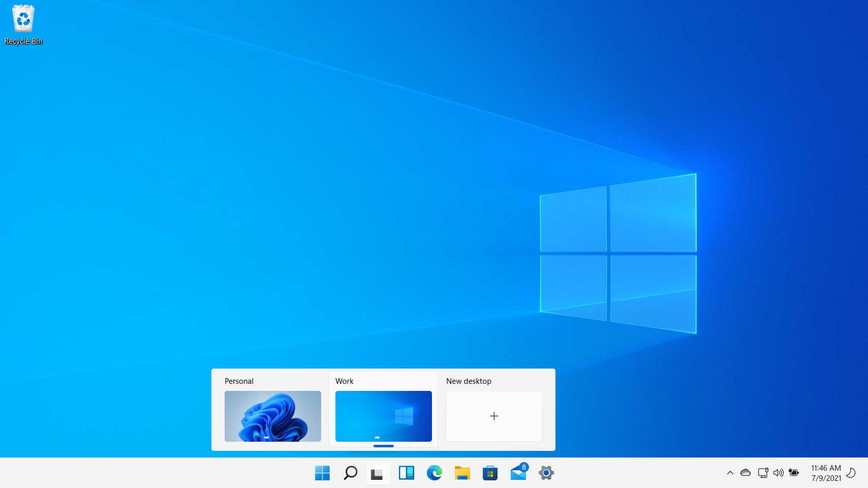Switch to the Personal desktop
868x488 pixels.
(272, 416)
